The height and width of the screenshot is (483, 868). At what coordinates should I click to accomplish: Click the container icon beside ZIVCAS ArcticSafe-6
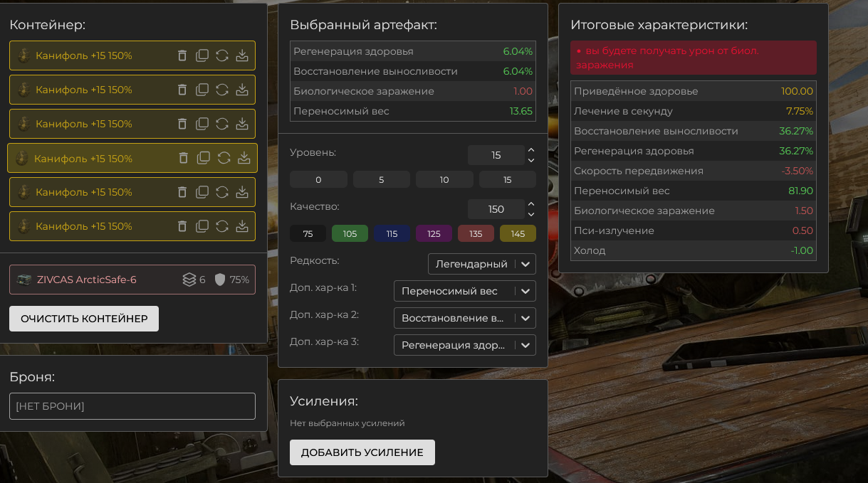[x=24, y=280]
